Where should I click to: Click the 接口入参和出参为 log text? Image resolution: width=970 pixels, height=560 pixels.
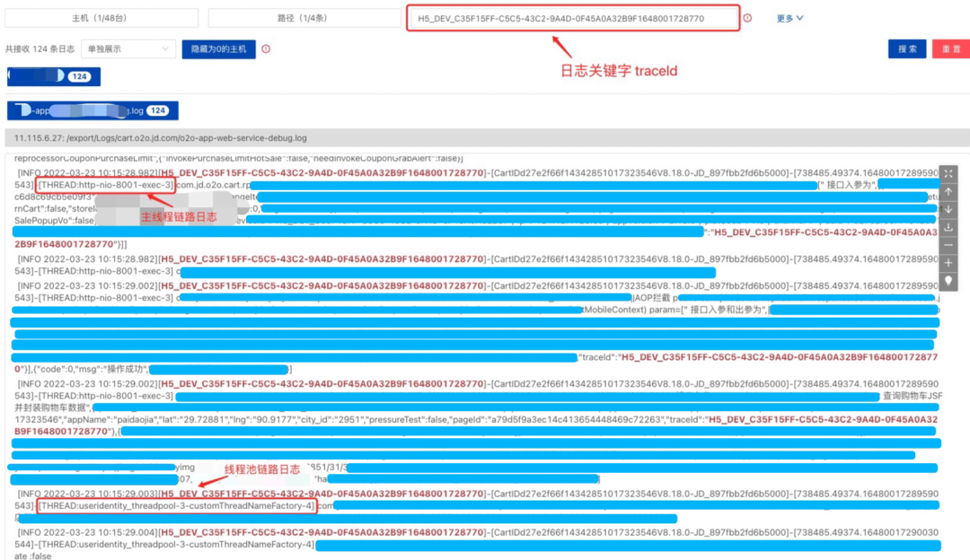tap(727, 310)
